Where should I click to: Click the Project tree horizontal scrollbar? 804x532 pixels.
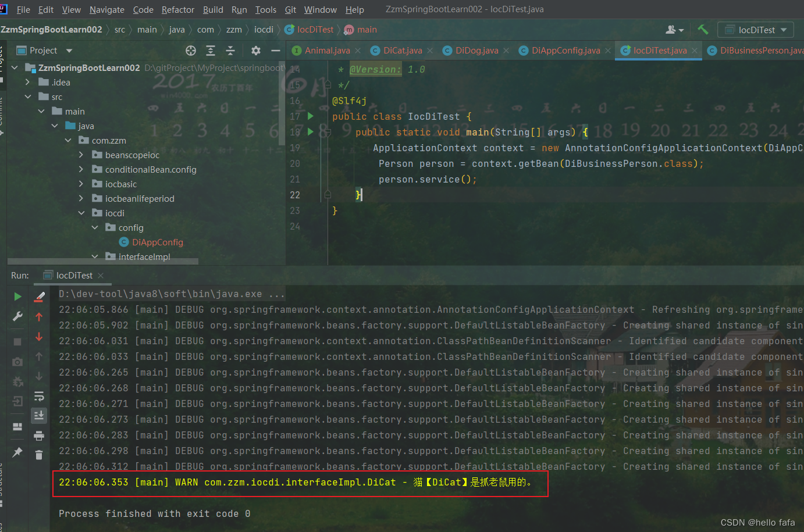tap(103, 262)
